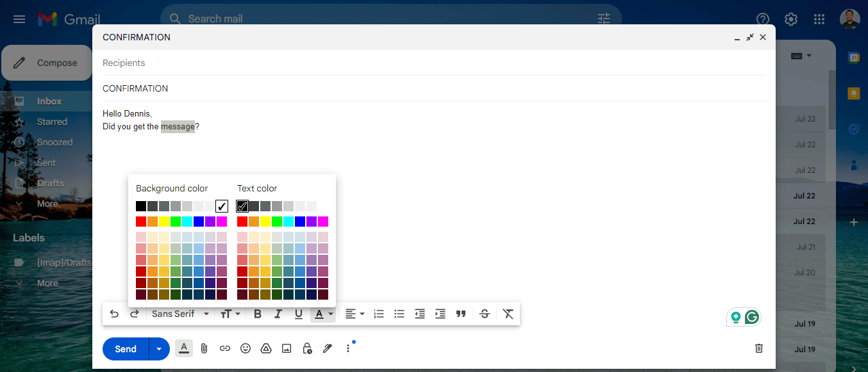Viewport: 868px width, 372px height.
Task: Click the Redo icon in formatting toolbar
Action: tap(135, 314)
